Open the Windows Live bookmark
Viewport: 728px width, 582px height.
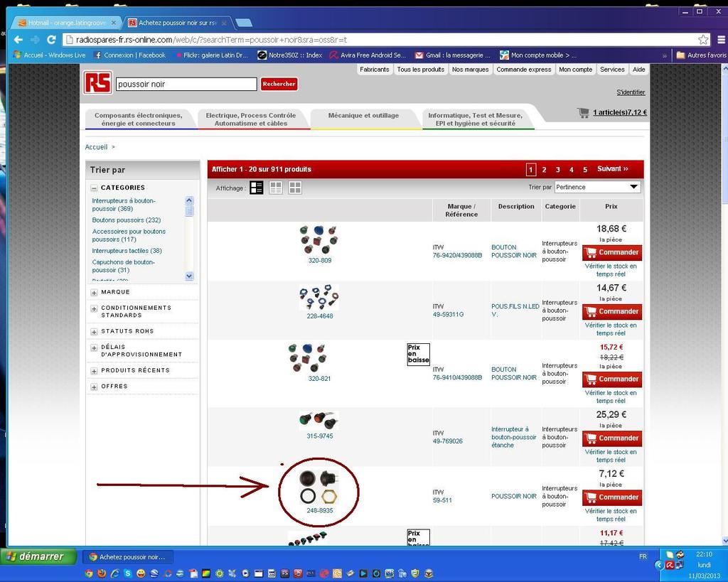pos(50,55)
